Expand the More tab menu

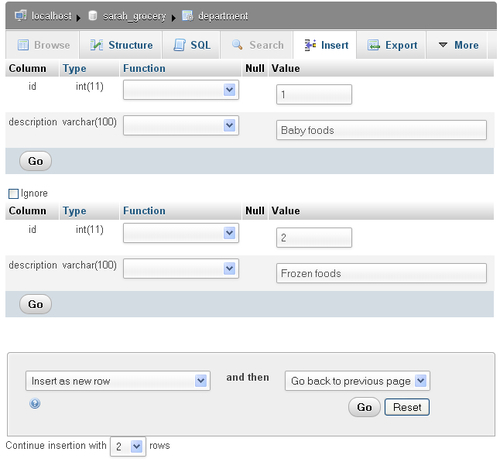(459, 45)
